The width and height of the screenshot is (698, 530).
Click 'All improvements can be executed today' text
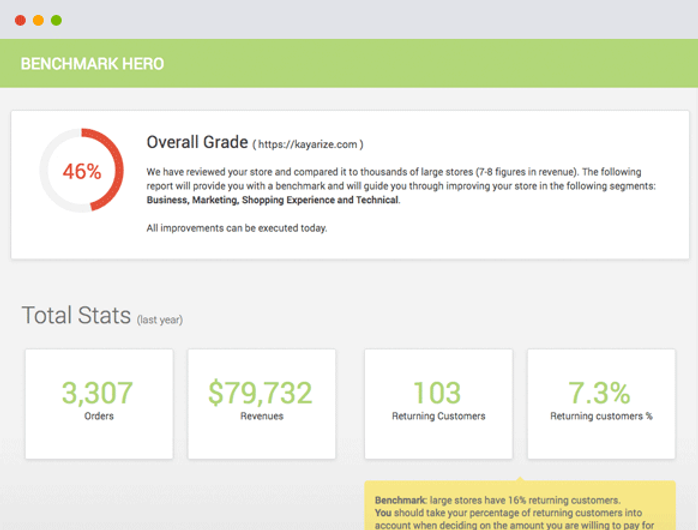coord(237,228)
